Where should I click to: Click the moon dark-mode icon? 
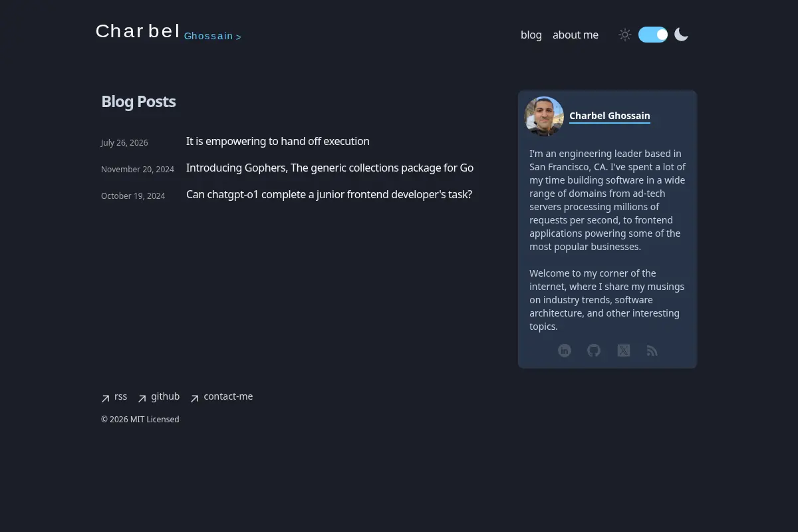[x=681, y=35]
